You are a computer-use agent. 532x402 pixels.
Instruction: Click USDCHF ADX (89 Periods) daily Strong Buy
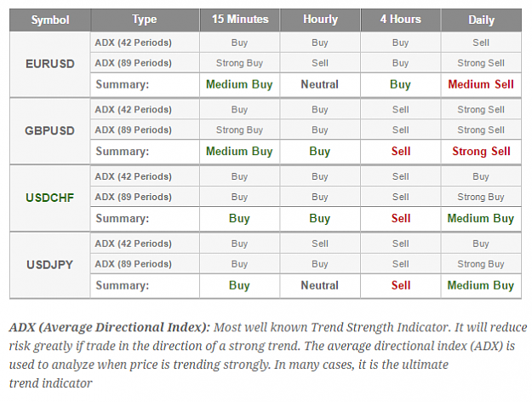481,197
